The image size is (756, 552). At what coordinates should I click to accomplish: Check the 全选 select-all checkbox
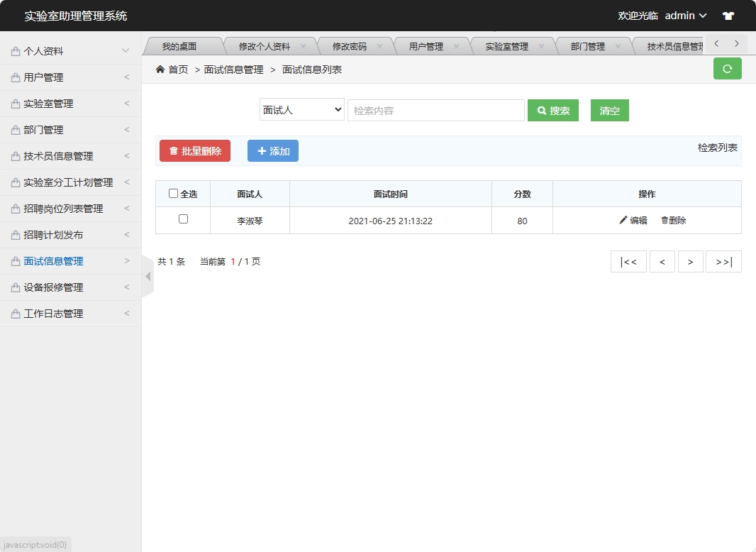click(174, 194)
